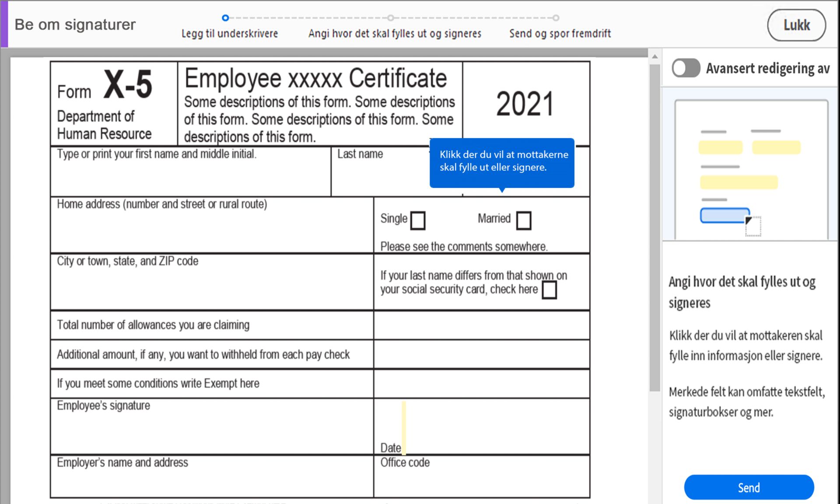Click the blue Send button
Viewport: 840px width, 504px height.
point(749,487)
